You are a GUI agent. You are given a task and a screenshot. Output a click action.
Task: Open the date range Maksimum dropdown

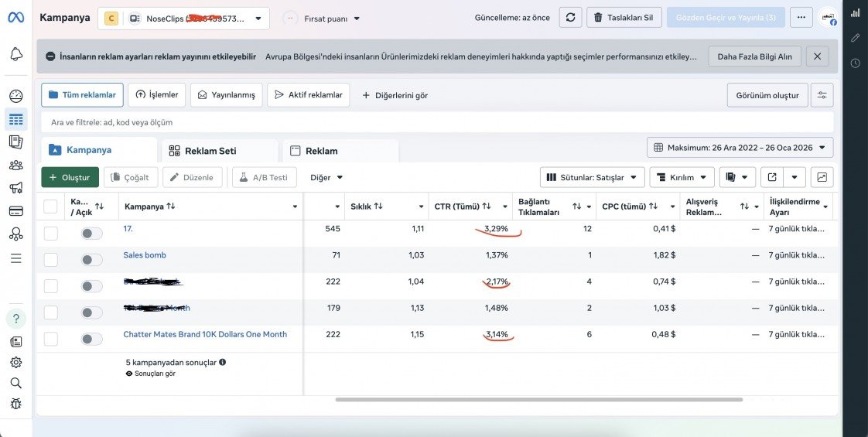[x=740, y=148]
